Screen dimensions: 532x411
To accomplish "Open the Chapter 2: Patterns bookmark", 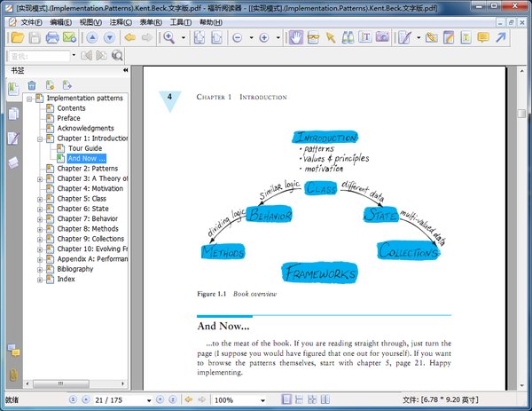I will click(x=88, y=168).
